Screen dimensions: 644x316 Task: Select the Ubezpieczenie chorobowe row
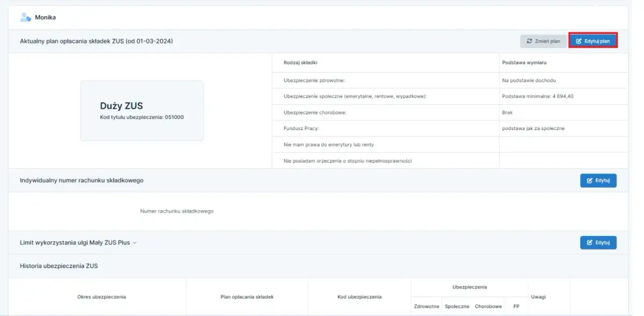315,113
